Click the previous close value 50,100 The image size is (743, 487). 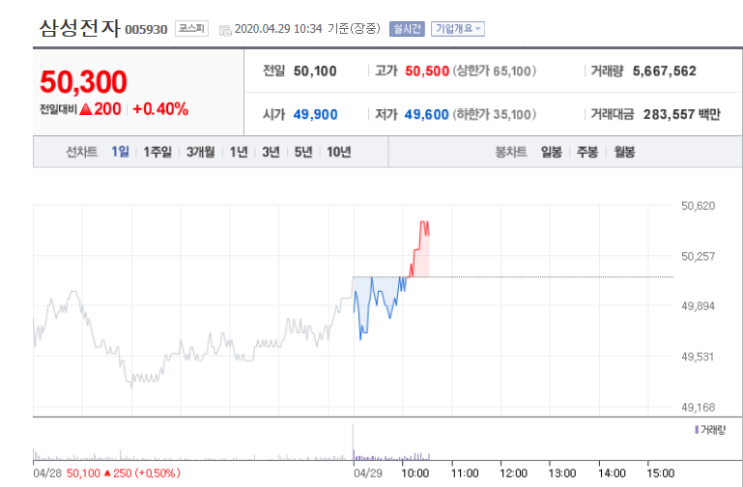pos(315,71)
